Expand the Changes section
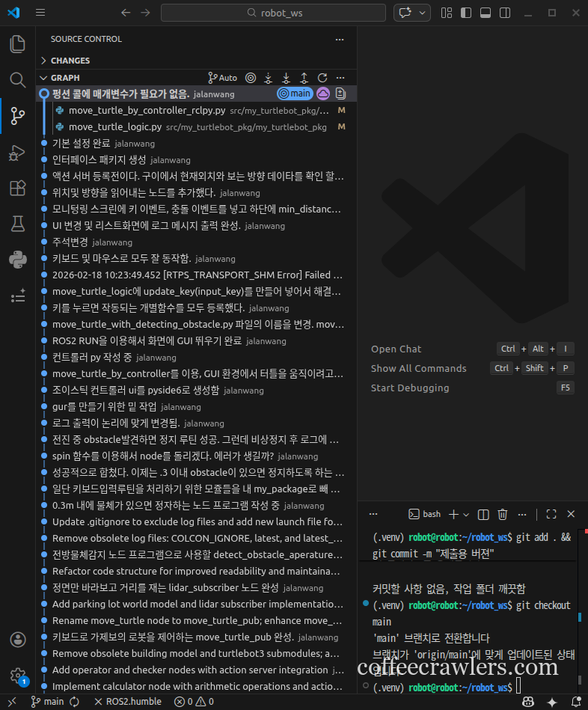The height and width of the screenshot is (710, 588). (x=70, y=61)
